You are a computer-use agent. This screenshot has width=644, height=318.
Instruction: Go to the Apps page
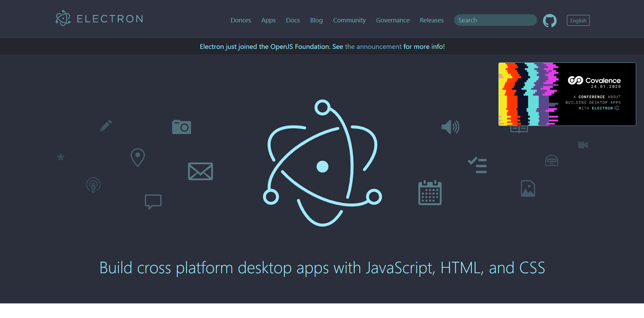tap(268, 20)
